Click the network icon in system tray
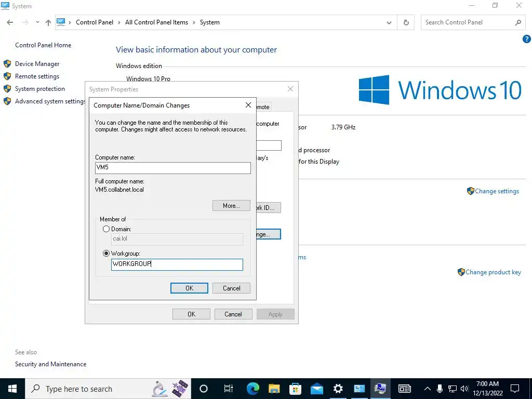Screen dimensions: 532x399 452,389
